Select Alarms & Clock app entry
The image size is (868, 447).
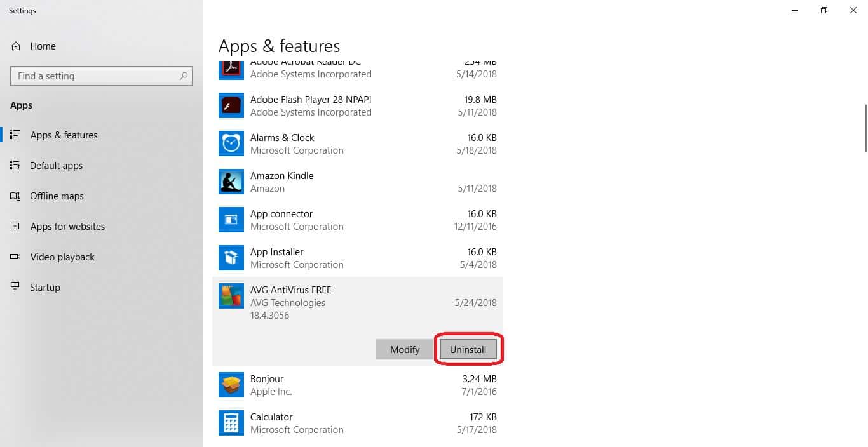tap(358, 143)
